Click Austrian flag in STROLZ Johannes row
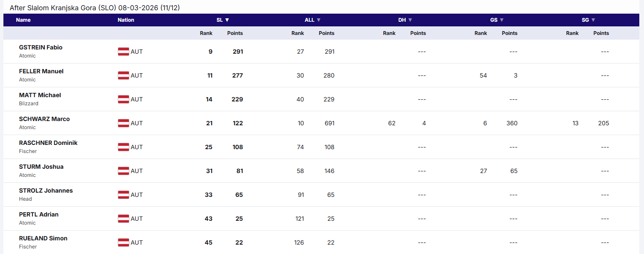The image size is (644, 254). 123,195
